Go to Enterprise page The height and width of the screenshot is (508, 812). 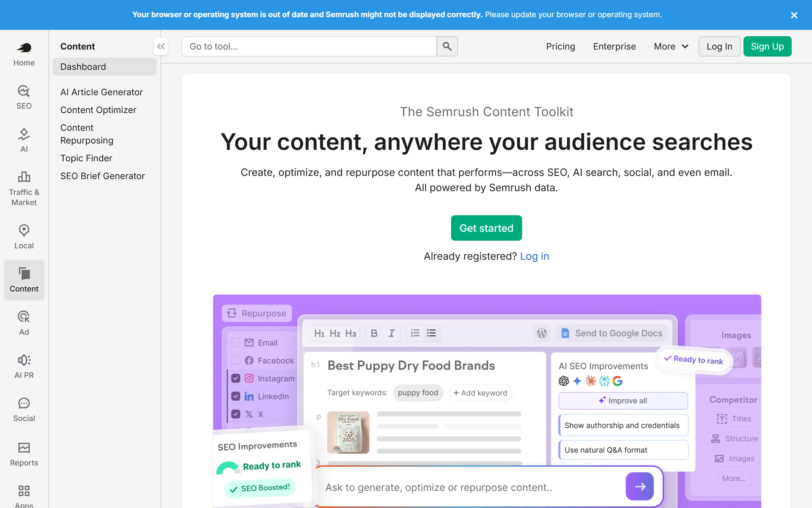coord(614,46)
